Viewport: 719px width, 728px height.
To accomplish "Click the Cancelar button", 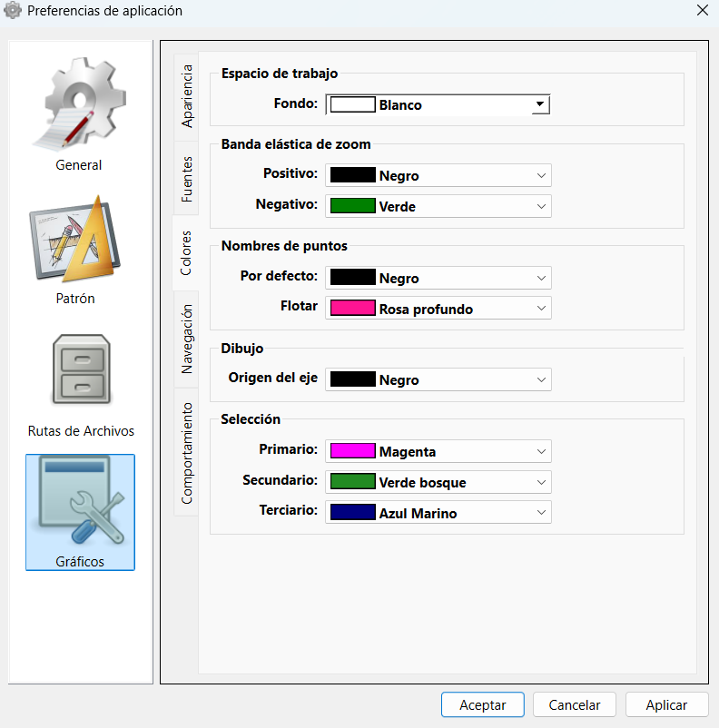I will (575, 705).
